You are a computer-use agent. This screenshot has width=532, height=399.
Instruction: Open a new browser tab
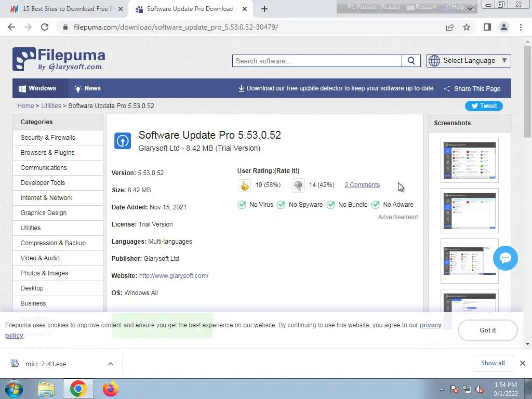pos(264,9)
